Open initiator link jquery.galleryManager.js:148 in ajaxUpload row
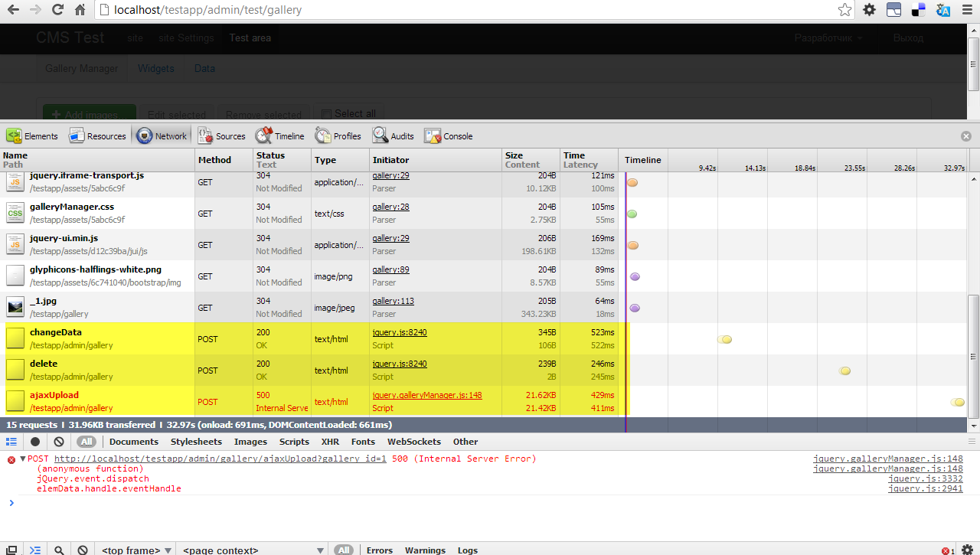The width and height of the screenshot is (980, 555). click(426, 395)
